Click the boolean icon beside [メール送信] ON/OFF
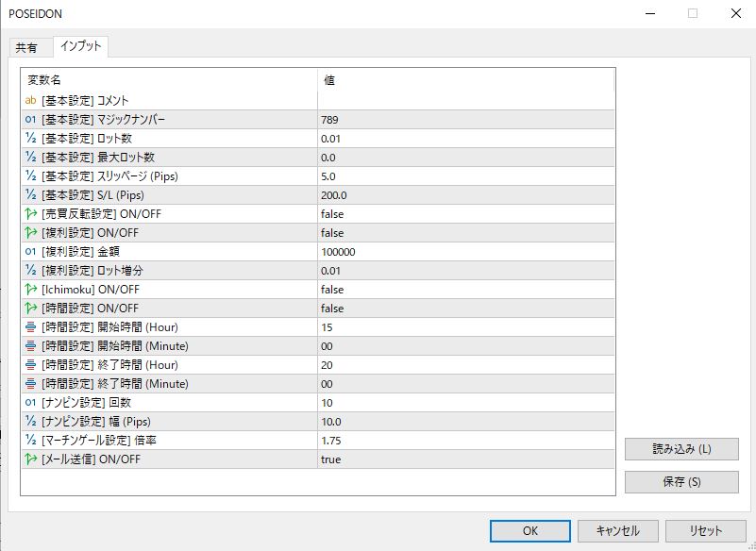Viewport: 756px width, 551px height. (x=30, y=459)
